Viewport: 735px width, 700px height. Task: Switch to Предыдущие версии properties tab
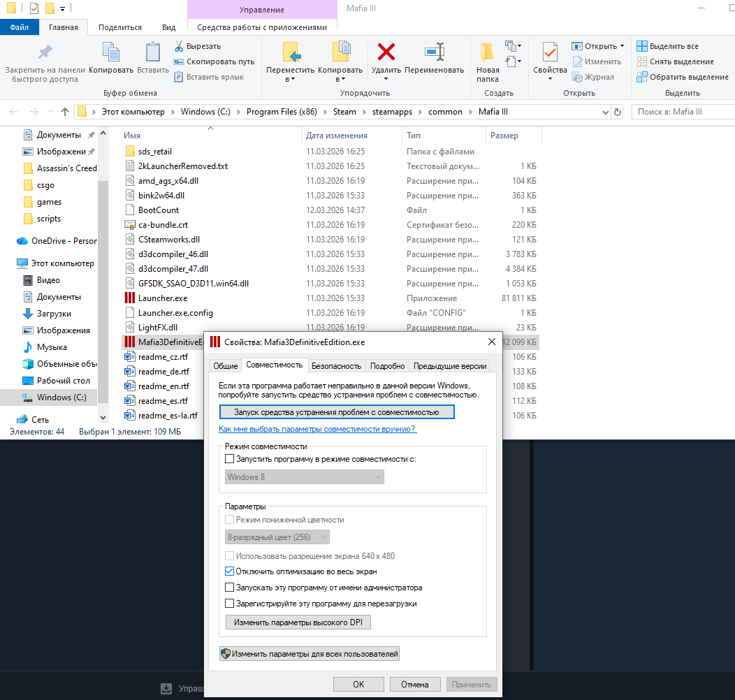click(x=449, y=365)
